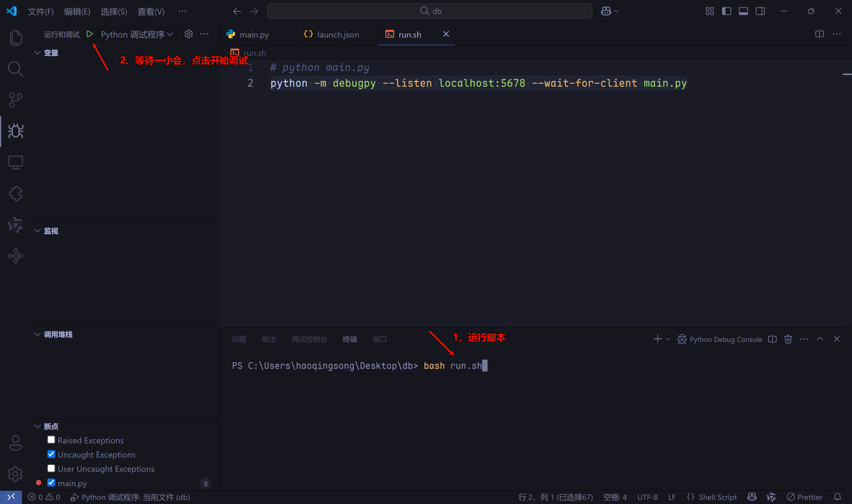
Task: Click the Remote Explorer monitor icon
Action: coord(15,163)
